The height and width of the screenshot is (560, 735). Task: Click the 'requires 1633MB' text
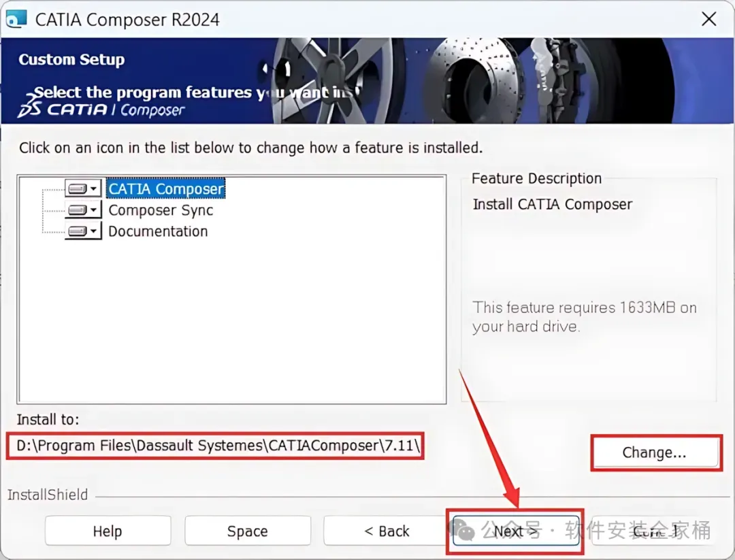coord(585,317)
